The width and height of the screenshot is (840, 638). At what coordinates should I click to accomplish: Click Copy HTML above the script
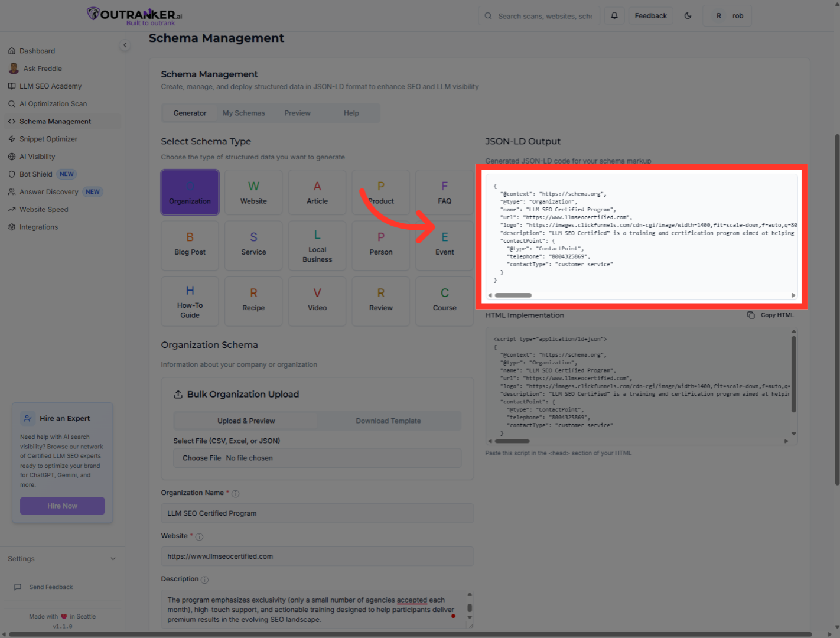coord(771,315)
